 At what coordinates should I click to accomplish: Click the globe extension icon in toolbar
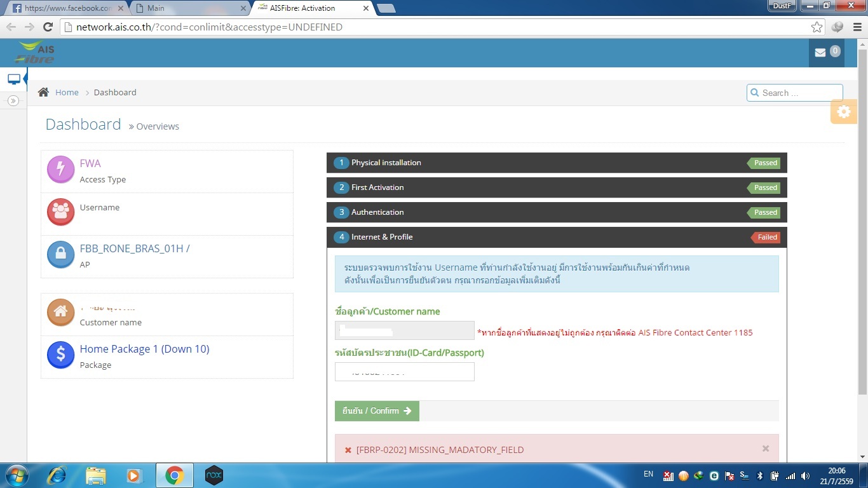pyautogui.click(x=837, y=27)
